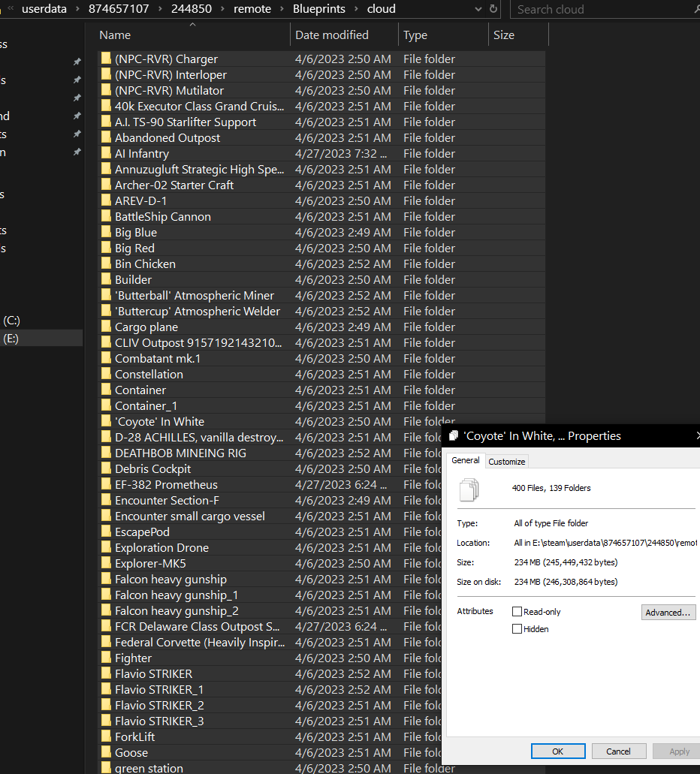The image size is (700, 774).
Task: Enable the Read-only attribute checkbox
Action: click(517, 612)
